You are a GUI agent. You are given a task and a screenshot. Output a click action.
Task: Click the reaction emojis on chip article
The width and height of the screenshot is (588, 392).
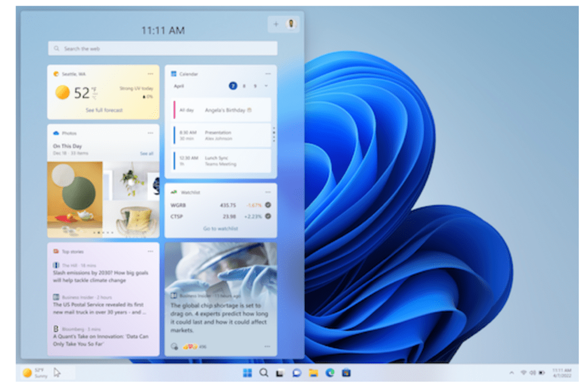190,347
